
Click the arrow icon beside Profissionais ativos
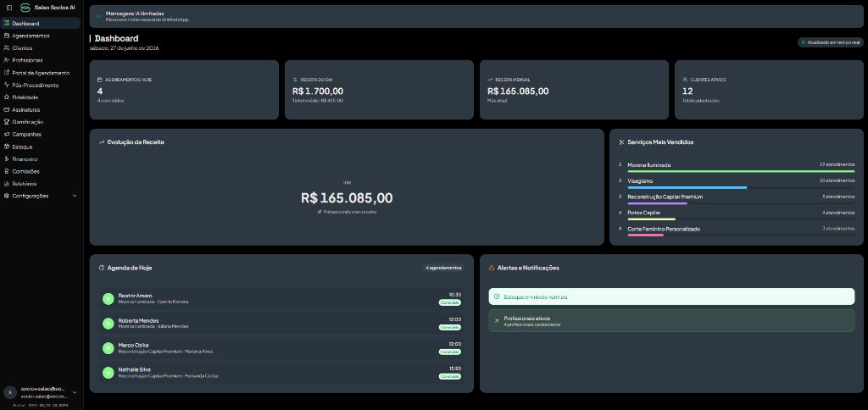coord(497,320)
